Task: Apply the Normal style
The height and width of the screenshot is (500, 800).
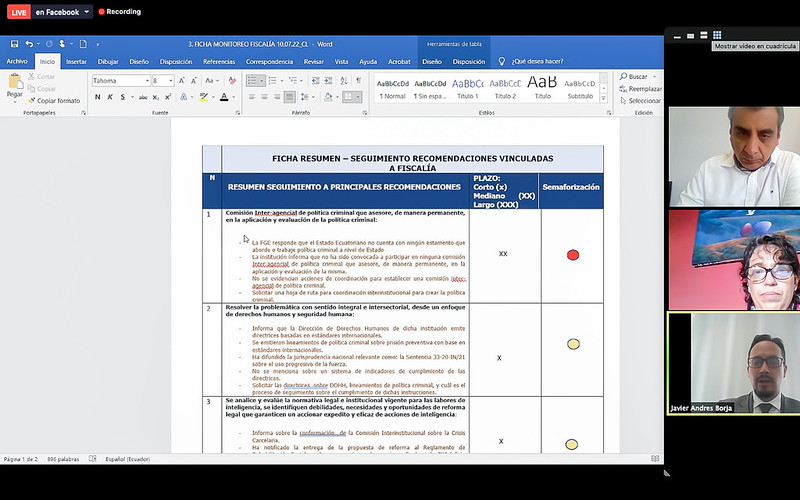Action: pyautogui.click(x=393, y=88)
